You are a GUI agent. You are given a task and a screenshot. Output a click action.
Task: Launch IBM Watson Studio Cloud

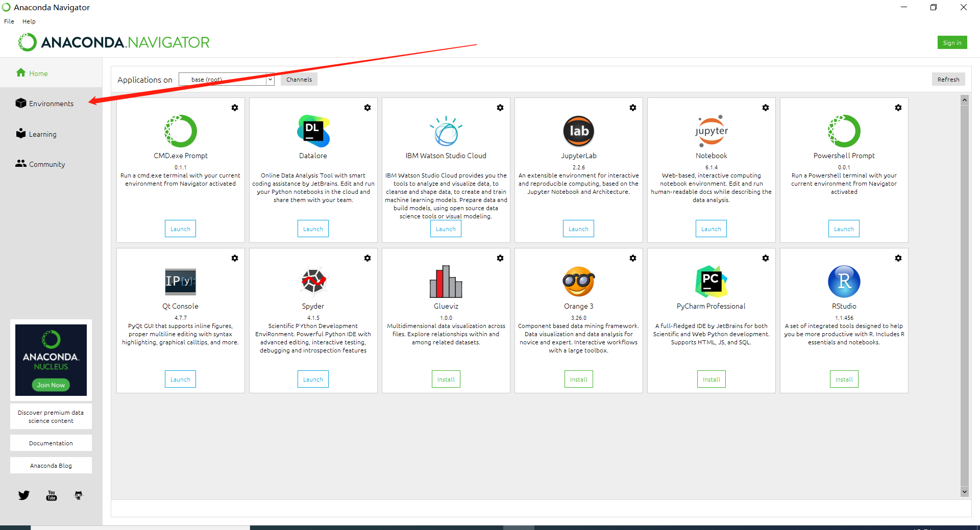[446, 229]
